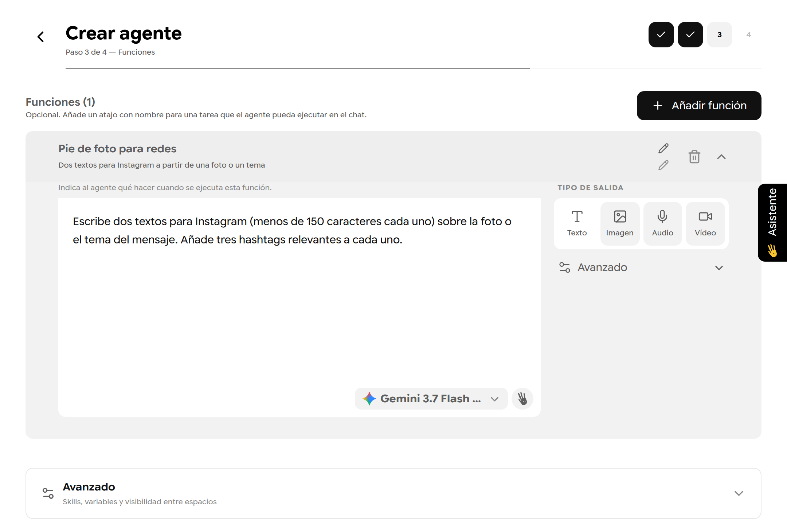The width and height of the screenshot is (787, 532).
Task: Expand Avanzado under output type
Action: tap(641, 267)
